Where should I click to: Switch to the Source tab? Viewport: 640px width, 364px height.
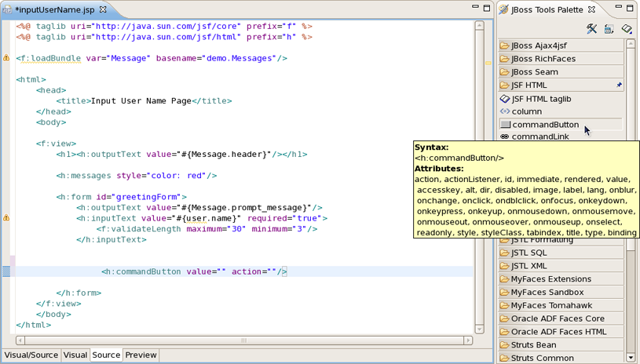(x=106, y=355)
